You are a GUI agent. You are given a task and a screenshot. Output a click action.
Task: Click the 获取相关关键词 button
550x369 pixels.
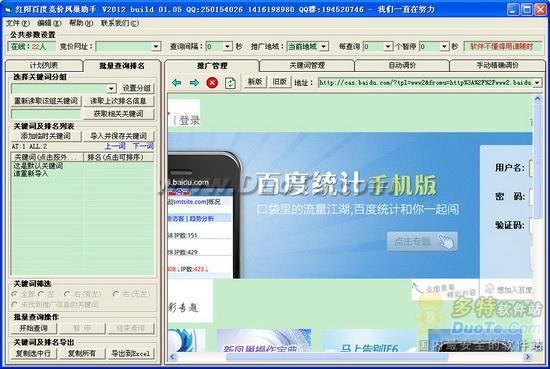click(x=118, y=114)
